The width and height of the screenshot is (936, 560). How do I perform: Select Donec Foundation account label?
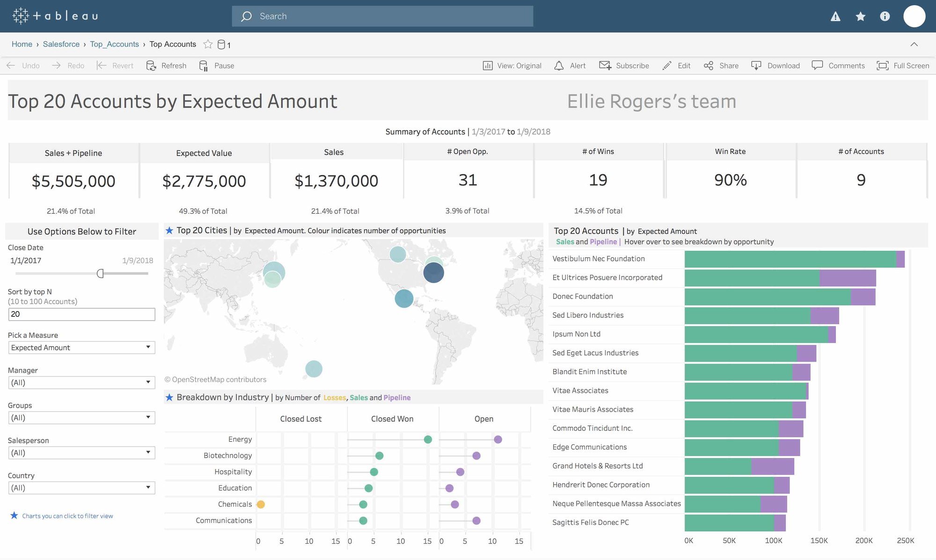tap(583, 296)
